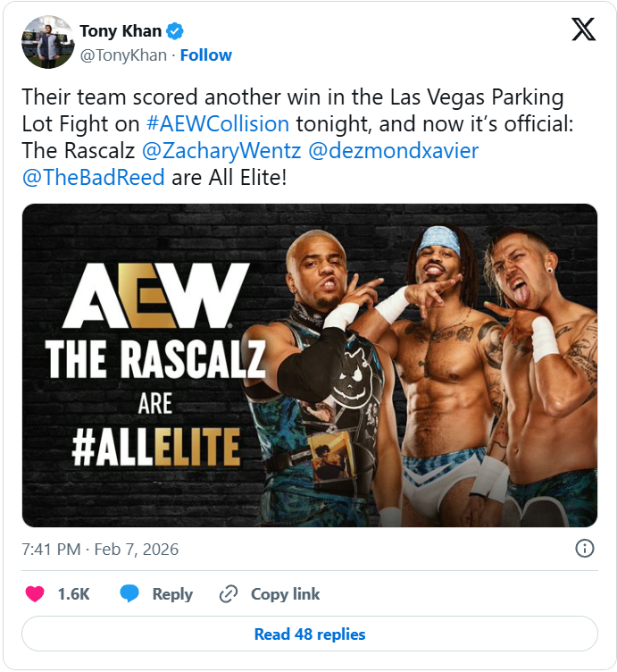Open the Rascalz All Elite image
Screen dimensions: 617x672
310,365
